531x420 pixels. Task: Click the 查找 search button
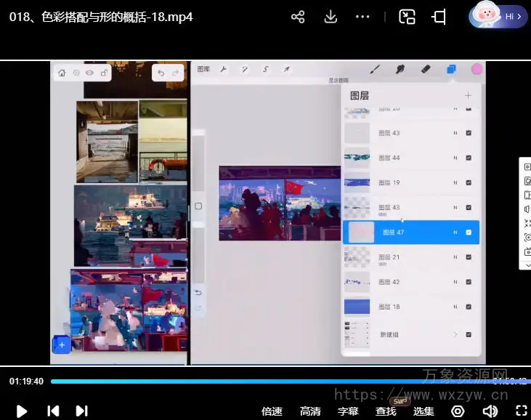pyautogui.click(x=386, y=411)
